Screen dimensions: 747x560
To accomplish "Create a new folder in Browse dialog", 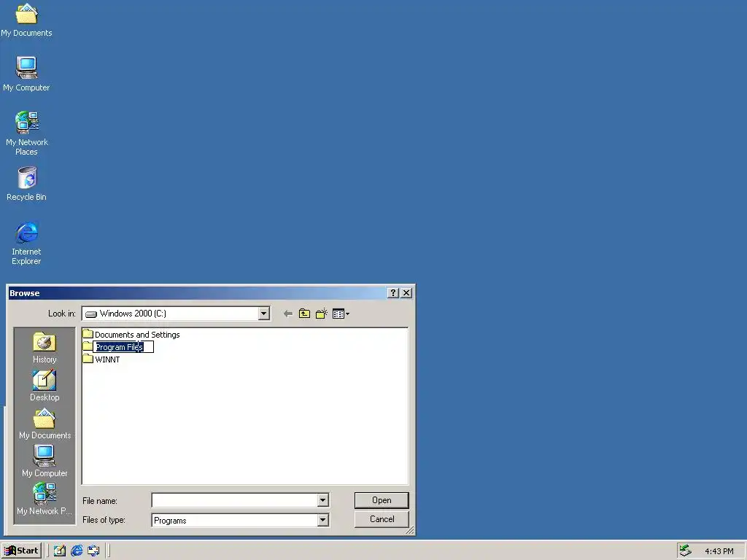I will point(322,314).
